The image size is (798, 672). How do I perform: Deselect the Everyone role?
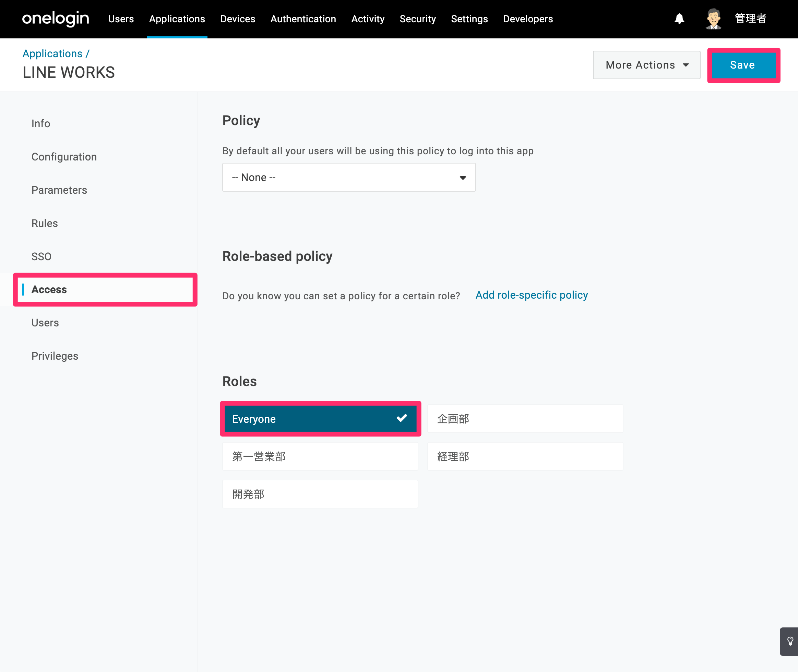[x=320, y=419]
